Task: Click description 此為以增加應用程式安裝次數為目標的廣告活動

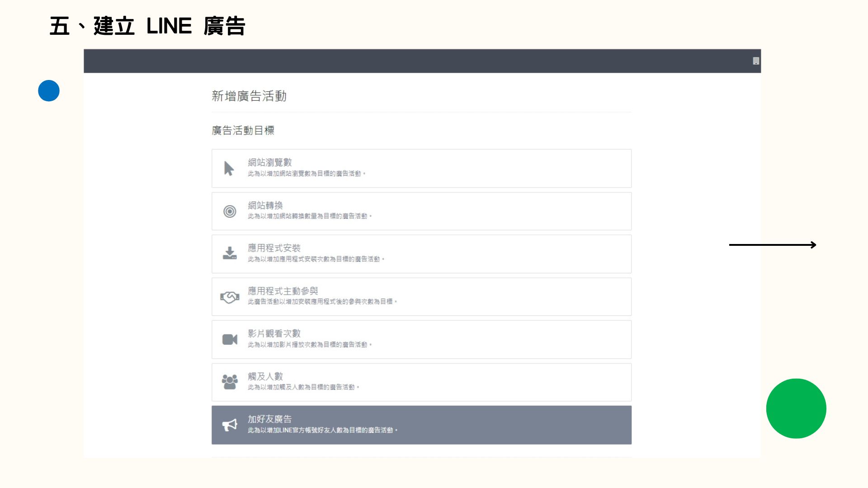Action: click(x=316, y=259)
